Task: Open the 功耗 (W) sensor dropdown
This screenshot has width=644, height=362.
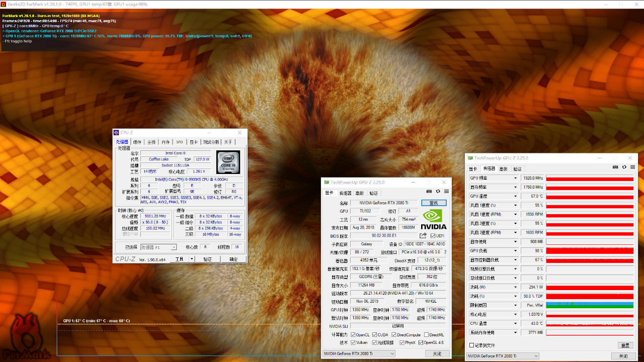Action: point(515,287)
